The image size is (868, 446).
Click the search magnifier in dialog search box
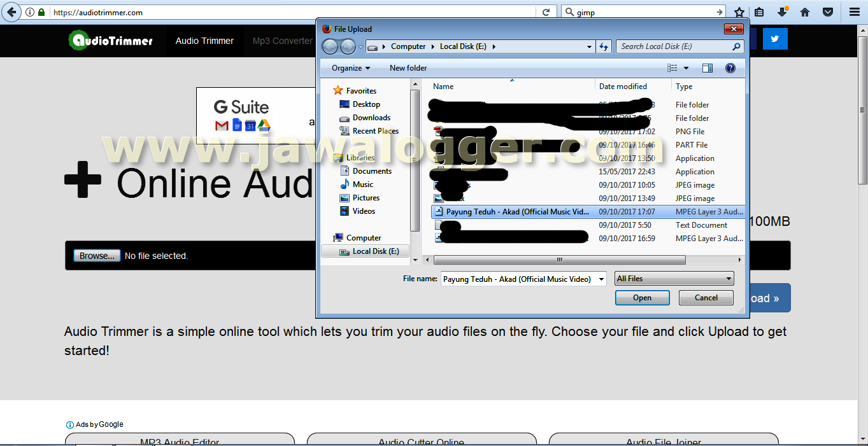coord(736,46)
